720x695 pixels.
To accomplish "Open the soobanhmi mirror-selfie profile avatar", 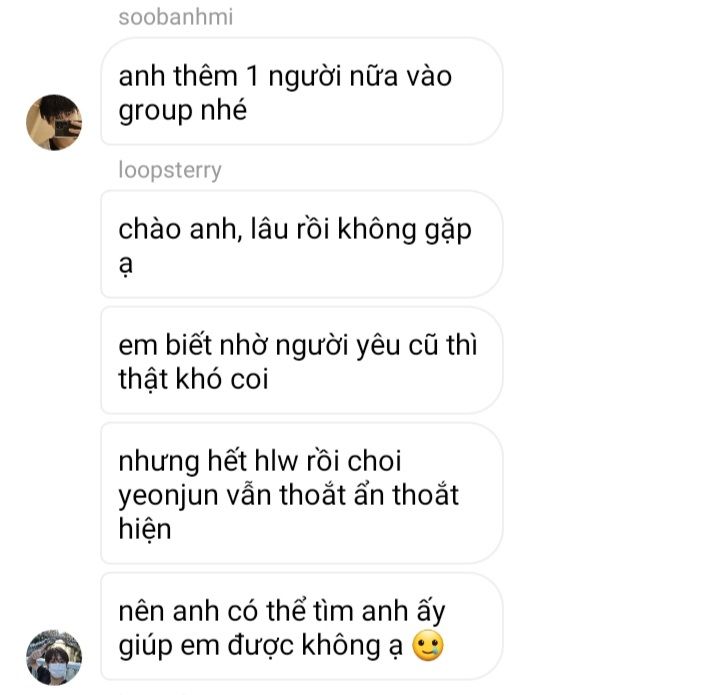I will coord(54,123).
